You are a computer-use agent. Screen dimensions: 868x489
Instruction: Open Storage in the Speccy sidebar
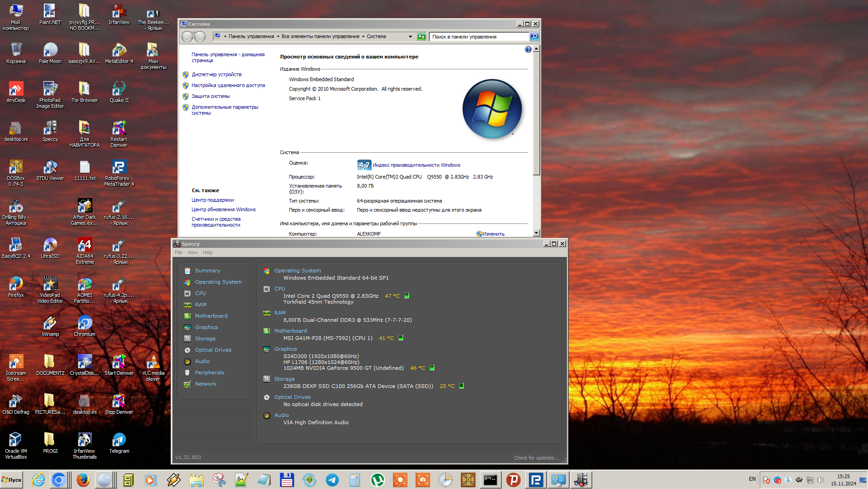205,339
